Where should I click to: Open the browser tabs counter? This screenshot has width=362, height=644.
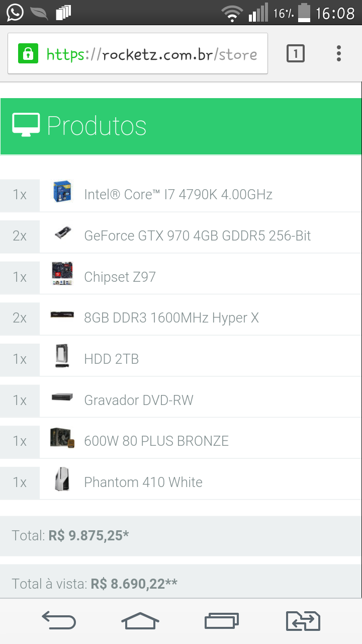[296, 53]
